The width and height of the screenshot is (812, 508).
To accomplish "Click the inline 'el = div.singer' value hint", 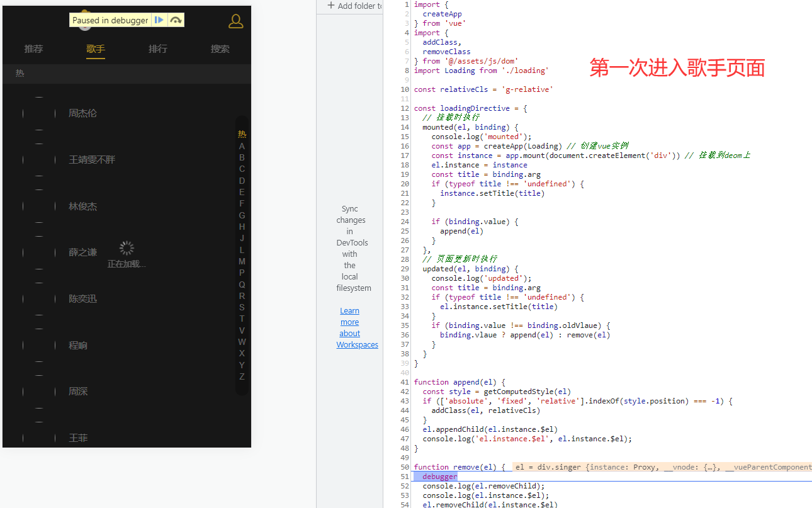I will [662, 467].
